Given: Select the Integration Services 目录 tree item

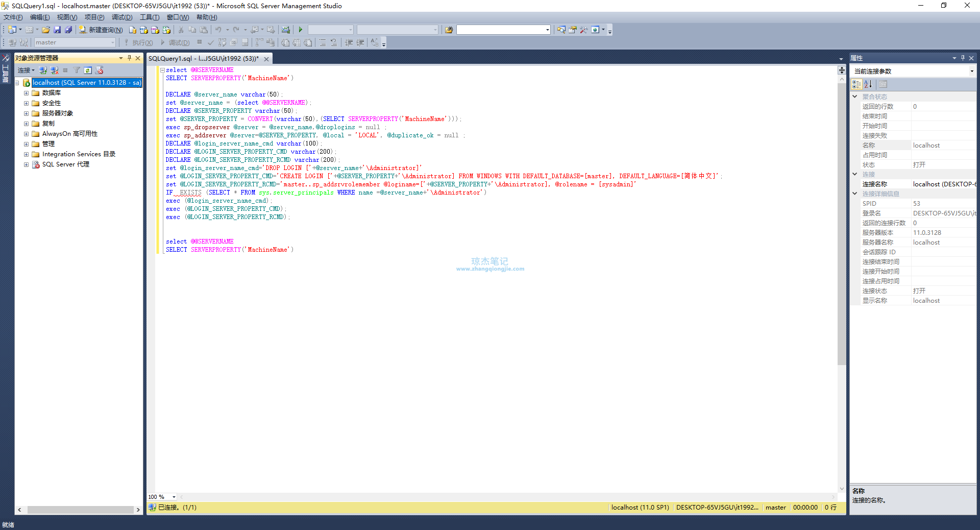Looking at the screenshot, I should pyautogui.click(x=79, y=154).
